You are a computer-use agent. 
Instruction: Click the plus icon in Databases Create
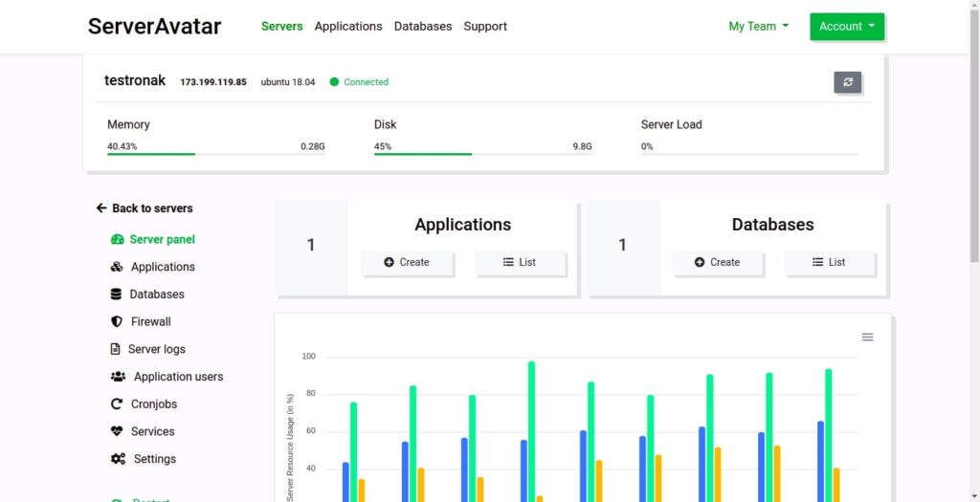(x=700, y=262)
